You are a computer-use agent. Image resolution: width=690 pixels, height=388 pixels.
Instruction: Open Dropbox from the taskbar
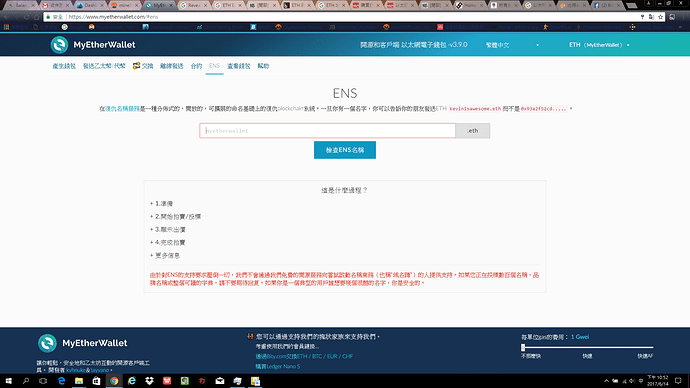pos(149,381)
